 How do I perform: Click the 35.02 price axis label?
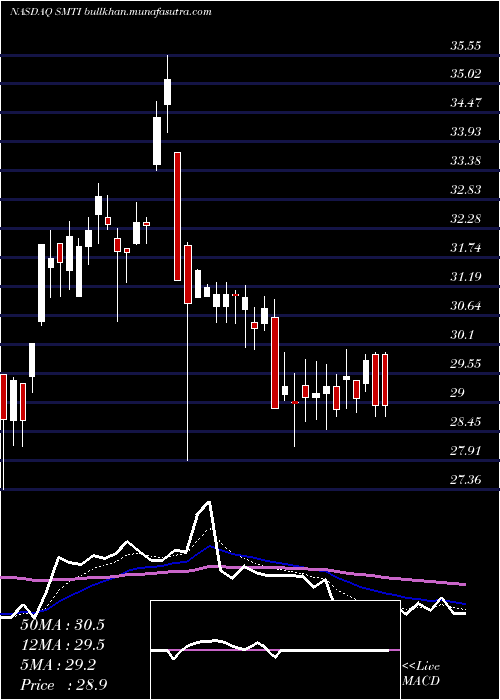click(466, 74)
